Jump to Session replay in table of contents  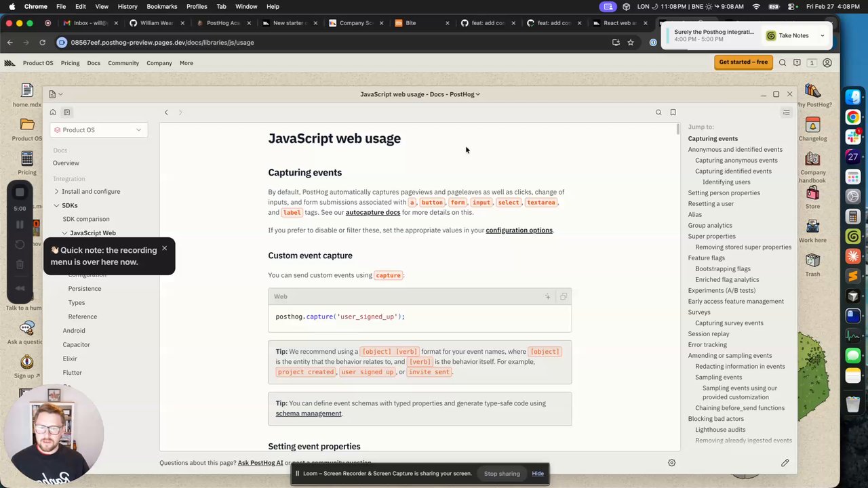click(709, 334)
